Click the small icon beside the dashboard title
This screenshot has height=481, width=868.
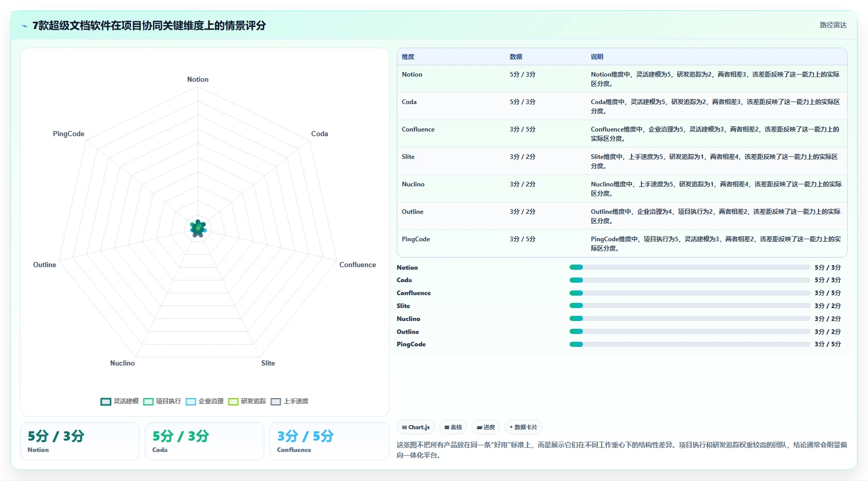(x=24, y=26)
